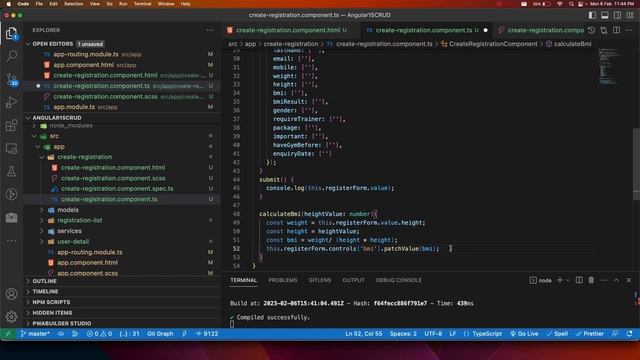Expand the registration-list folder

pos(80,220)
